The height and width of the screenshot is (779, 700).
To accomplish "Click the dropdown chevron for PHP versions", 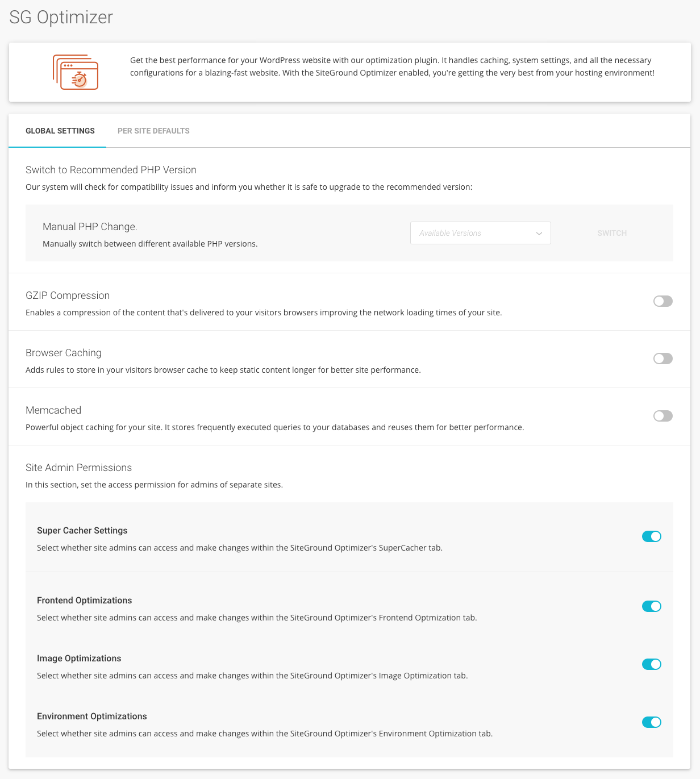I will 539,234.
